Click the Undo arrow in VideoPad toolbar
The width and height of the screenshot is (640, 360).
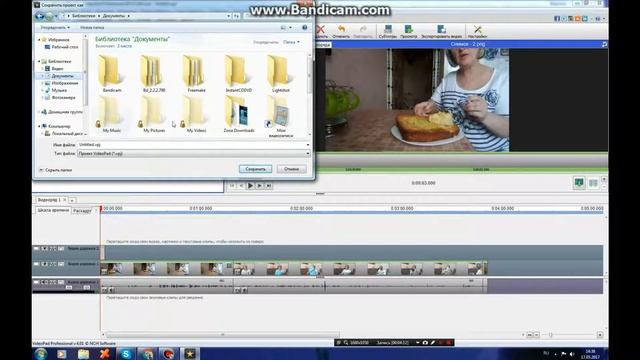341,29
